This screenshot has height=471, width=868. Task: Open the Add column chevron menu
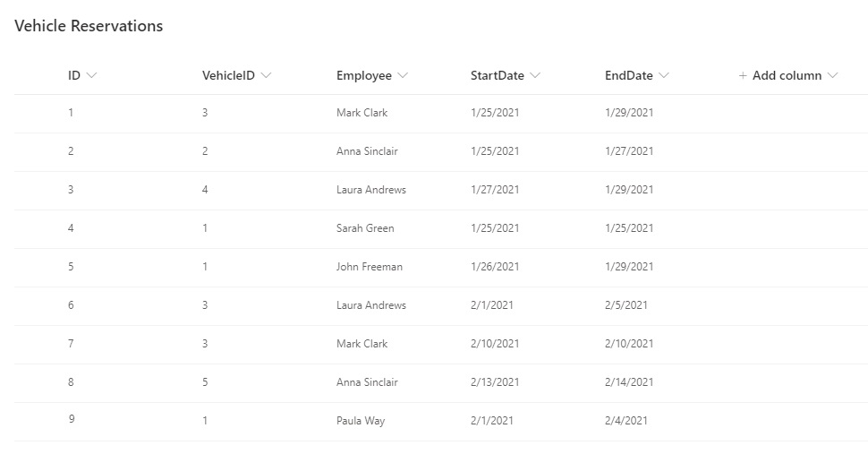click(x=832, y=75)
